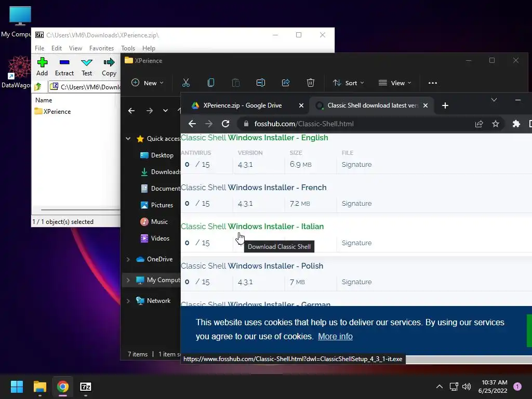Expand the Network tree node
This screenshot has width=532, height=399.
coord(128,301)
